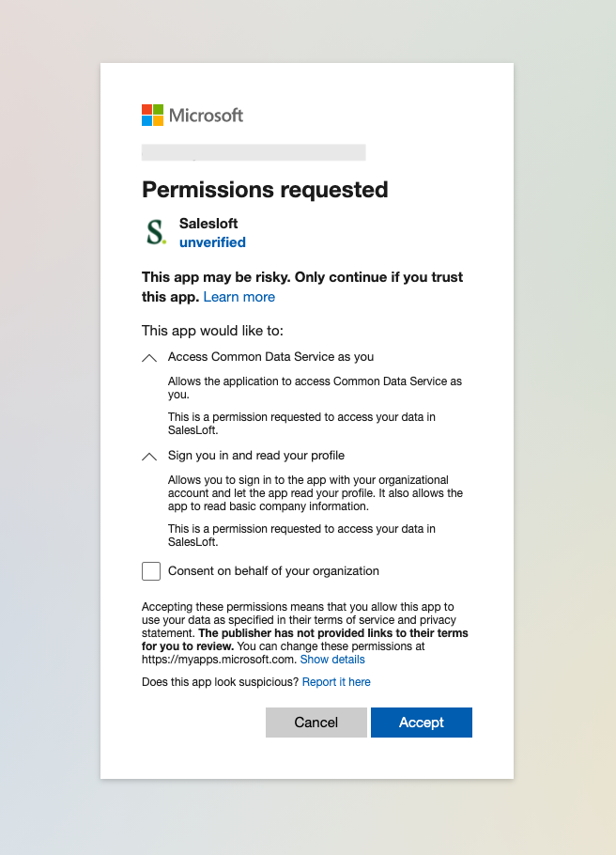Click 'Report it here' link
Screen dimensions: 616x855
tap(336, 682)
